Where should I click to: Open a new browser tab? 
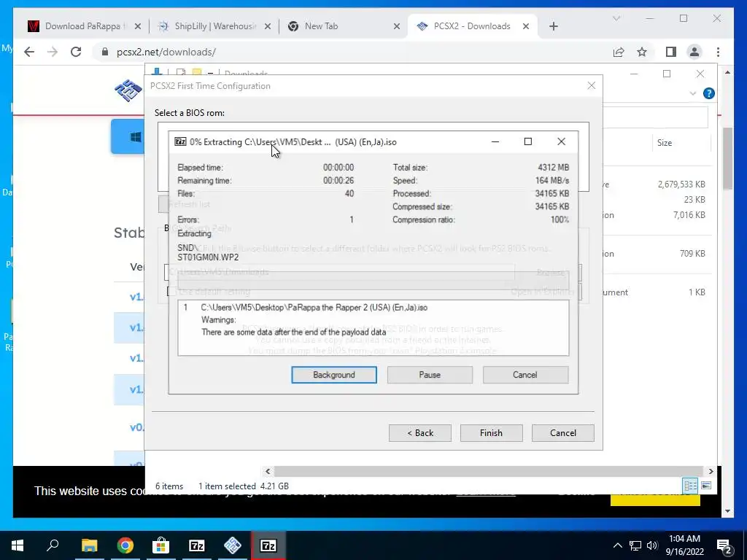(553, 26)
